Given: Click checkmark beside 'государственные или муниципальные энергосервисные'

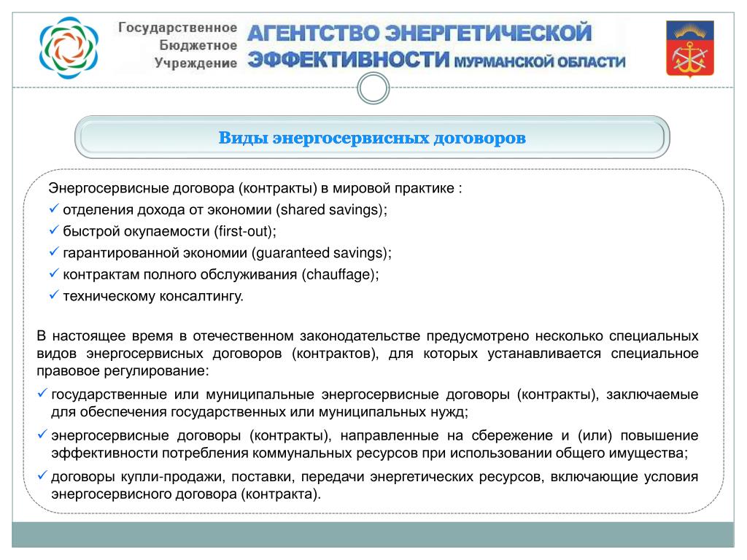Looking at the screenshot, I should 42,393.
